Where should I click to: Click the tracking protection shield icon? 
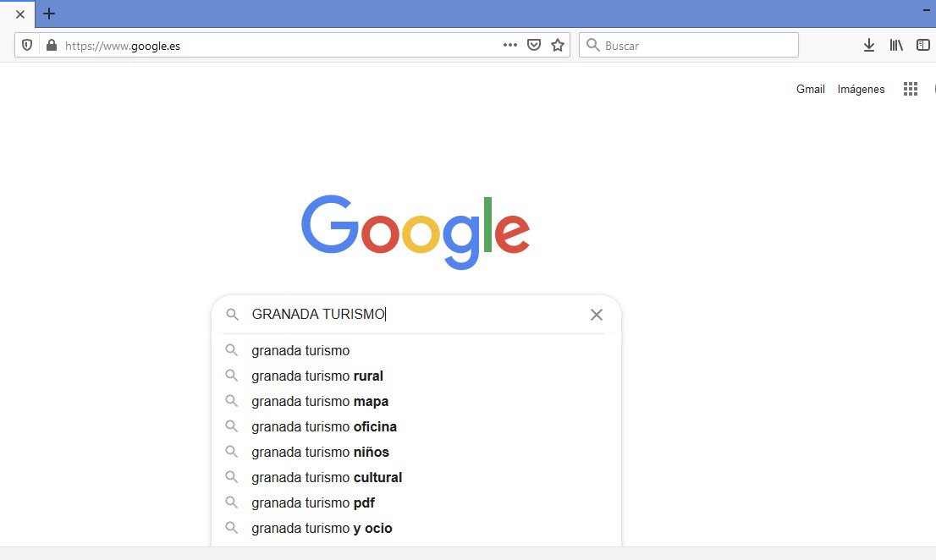point(27,46)
